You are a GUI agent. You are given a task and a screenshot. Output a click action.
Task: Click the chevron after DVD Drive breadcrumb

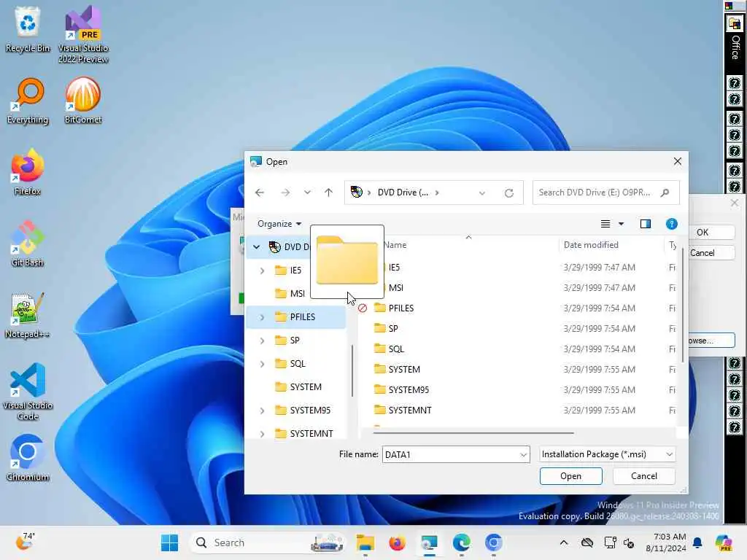pos(437,192)
